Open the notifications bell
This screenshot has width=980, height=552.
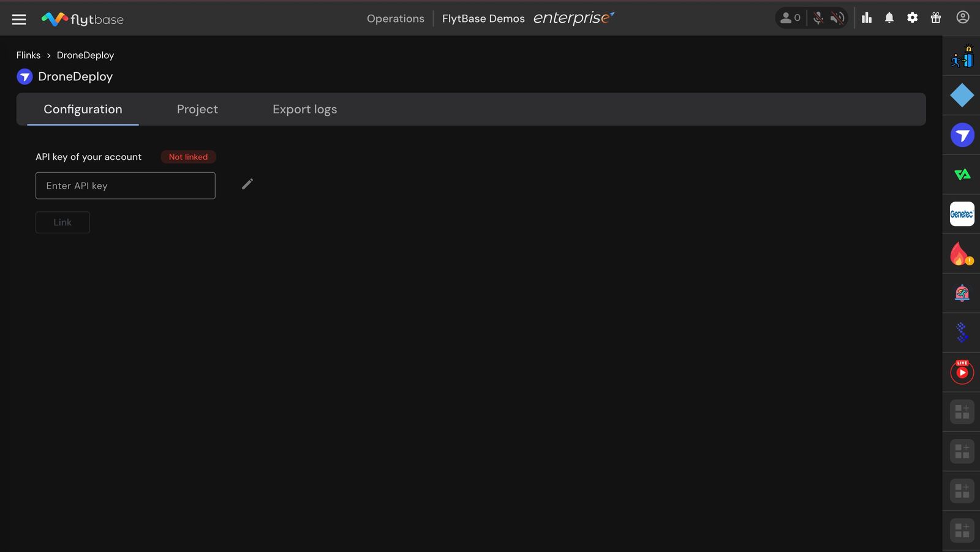(x=889, y=18)
